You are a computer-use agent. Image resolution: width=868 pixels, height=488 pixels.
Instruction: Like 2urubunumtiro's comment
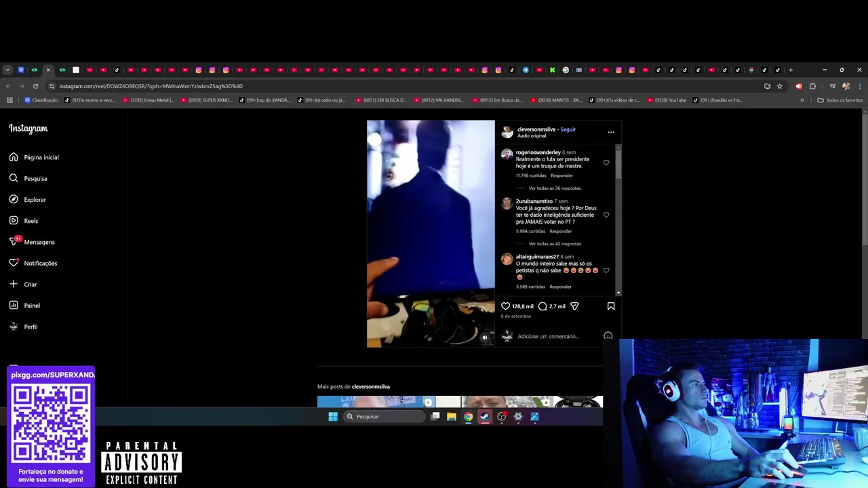click(x=606, y=215)
